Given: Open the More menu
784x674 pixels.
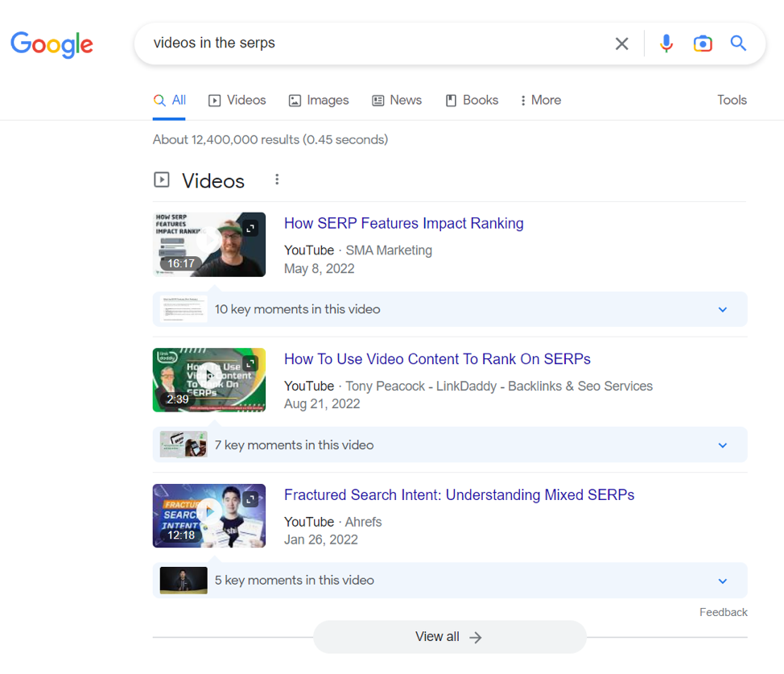Looking at the screenshot, I should pos(541,100).
